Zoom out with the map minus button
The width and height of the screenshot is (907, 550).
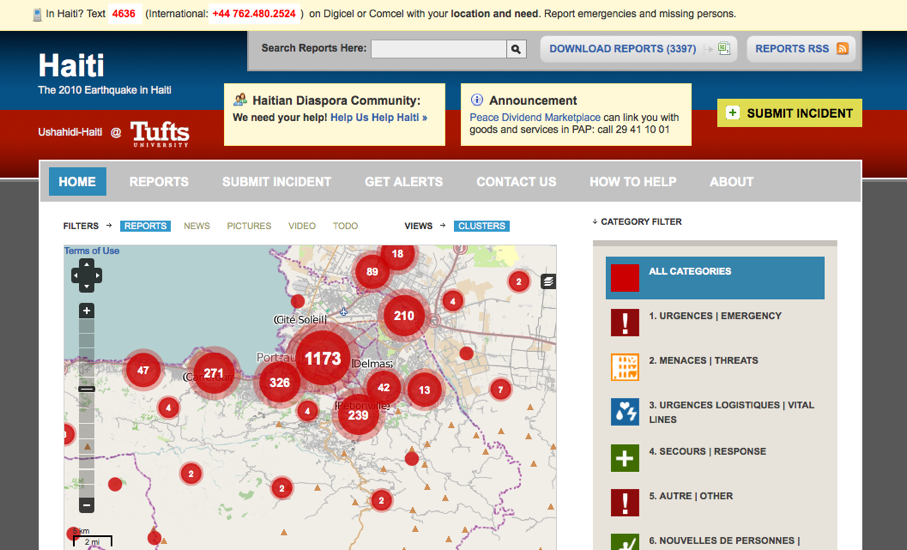pyautogui.click(x=86, y=505)
